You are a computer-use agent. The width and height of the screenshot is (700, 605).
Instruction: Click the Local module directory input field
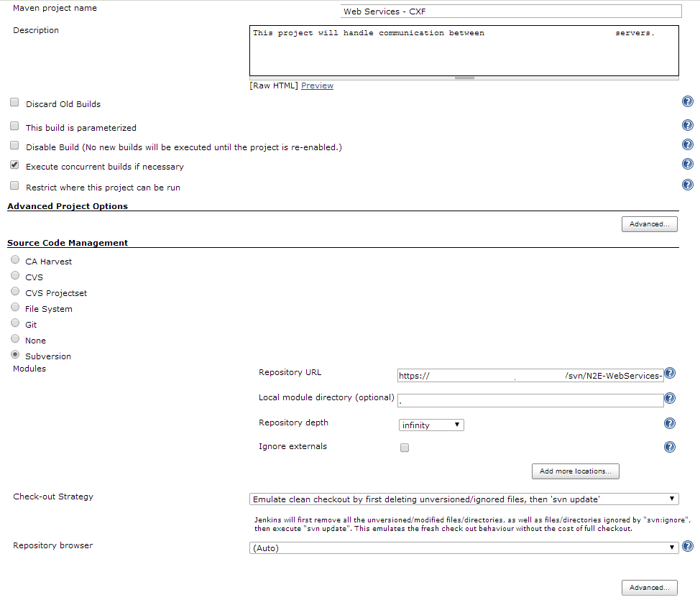pyautogui.click(x=530, y=400)
